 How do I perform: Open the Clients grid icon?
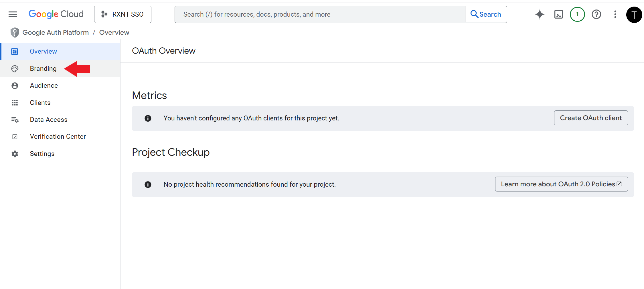click(15, 102)
